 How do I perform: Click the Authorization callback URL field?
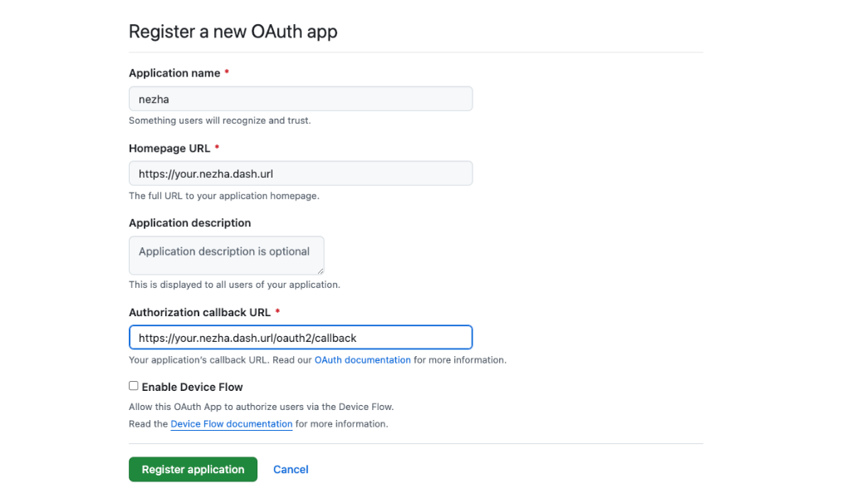300,338
